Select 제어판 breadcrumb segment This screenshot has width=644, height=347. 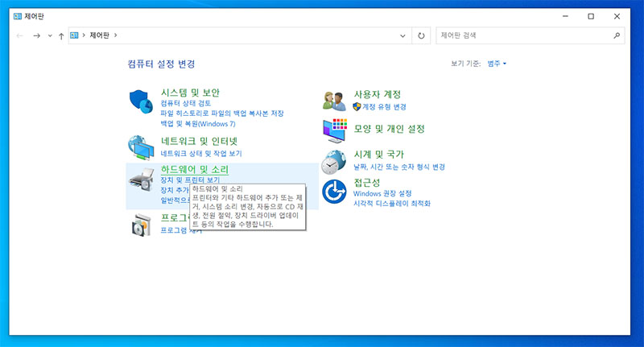click(99, 35)
